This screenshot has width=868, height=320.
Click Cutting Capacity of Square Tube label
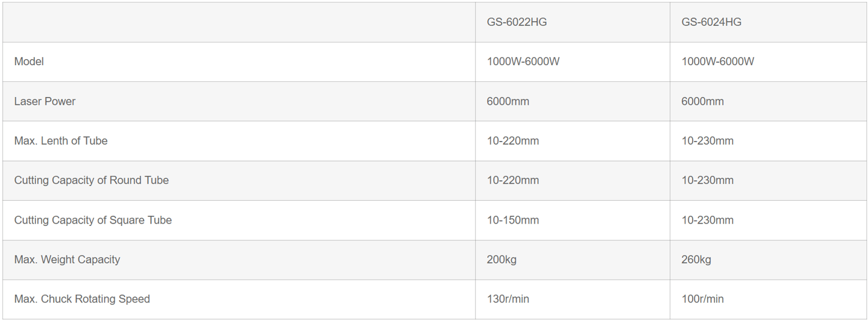[93, 220]
